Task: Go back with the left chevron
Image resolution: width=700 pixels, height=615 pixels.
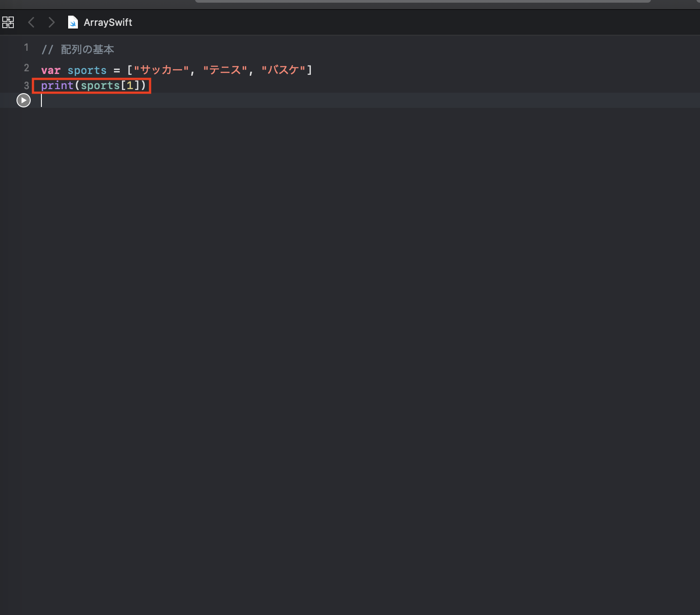Action: [31, 22]
